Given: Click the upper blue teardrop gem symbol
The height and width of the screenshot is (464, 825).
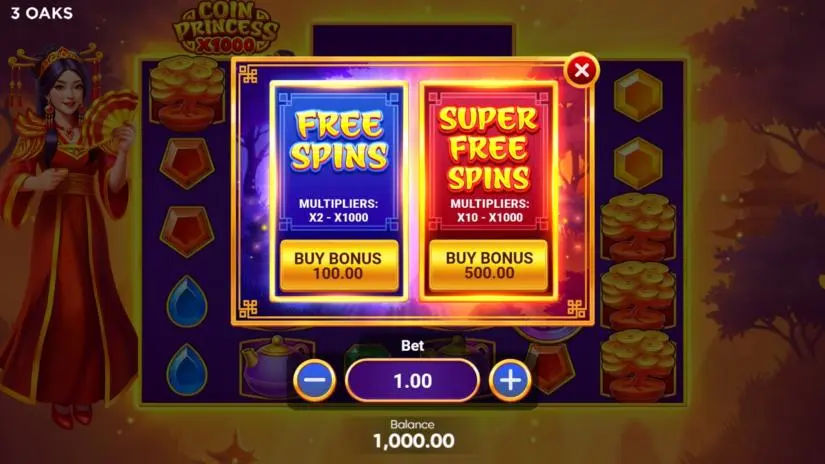Looking at the screenshot, I should (x=187, y=301).
